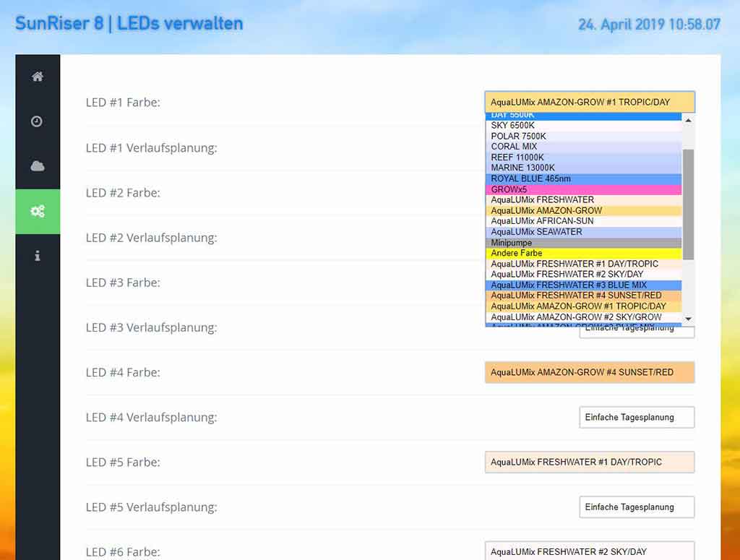Open the info icon in sidebar

[x=38, y=256]
